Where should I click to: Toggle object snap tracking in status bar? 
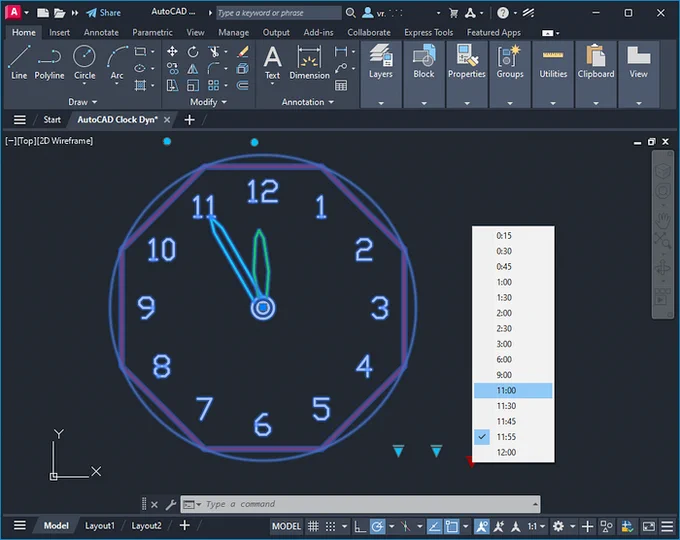(x=434, y=527)
